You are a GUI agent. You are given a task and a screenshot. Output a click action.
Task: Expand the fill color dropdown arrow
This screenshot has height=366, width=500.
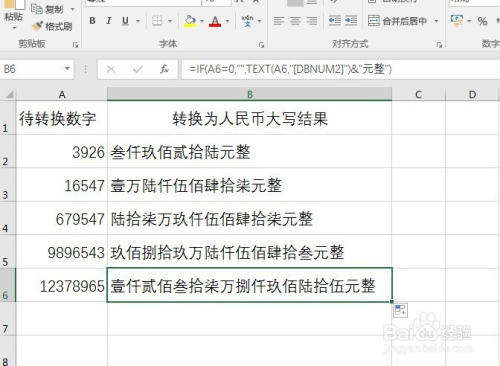[202, 21]
